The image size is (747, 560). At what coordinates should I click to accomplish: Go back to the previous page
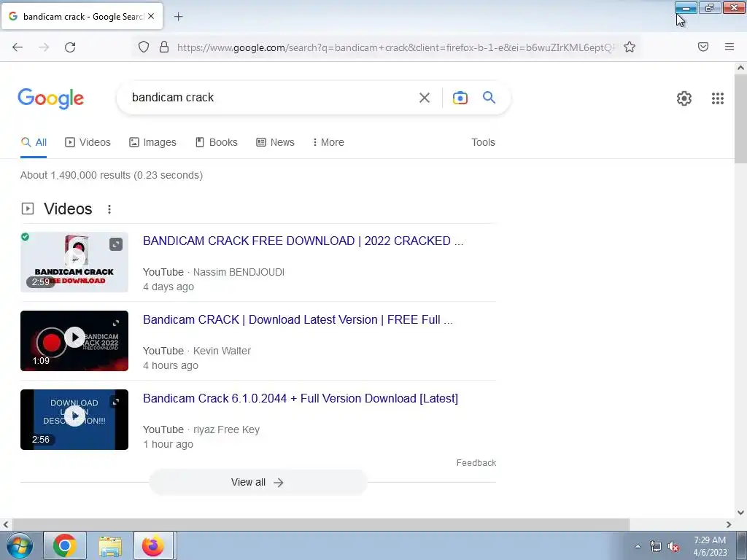click(18, 47)
